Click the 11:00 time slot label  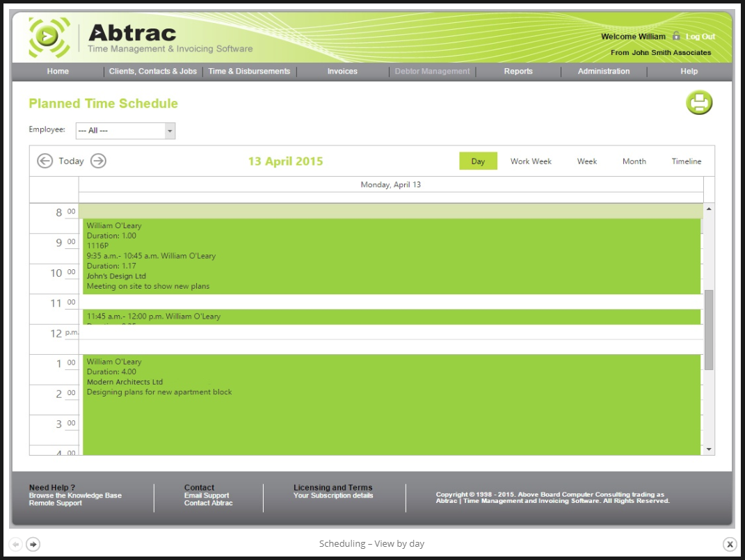click(x=63, y=303)
